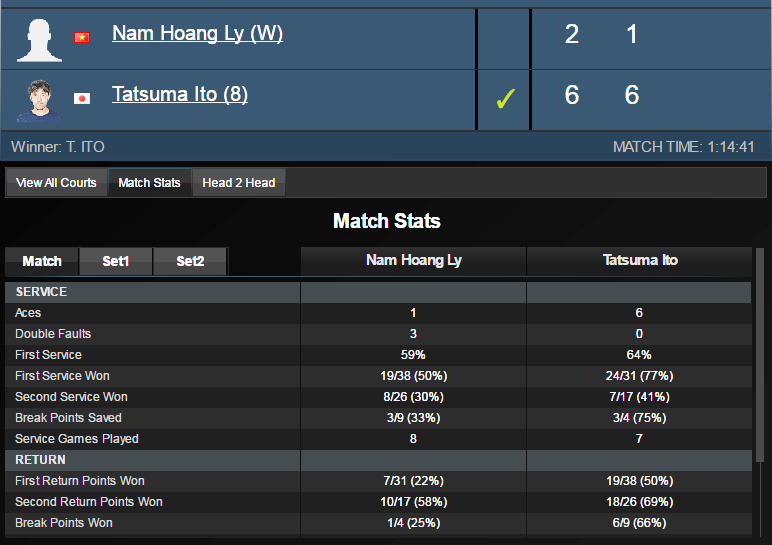The image size is (772, 545).
Task: Select the Match stats filter tab
Action: click(42, 261)
